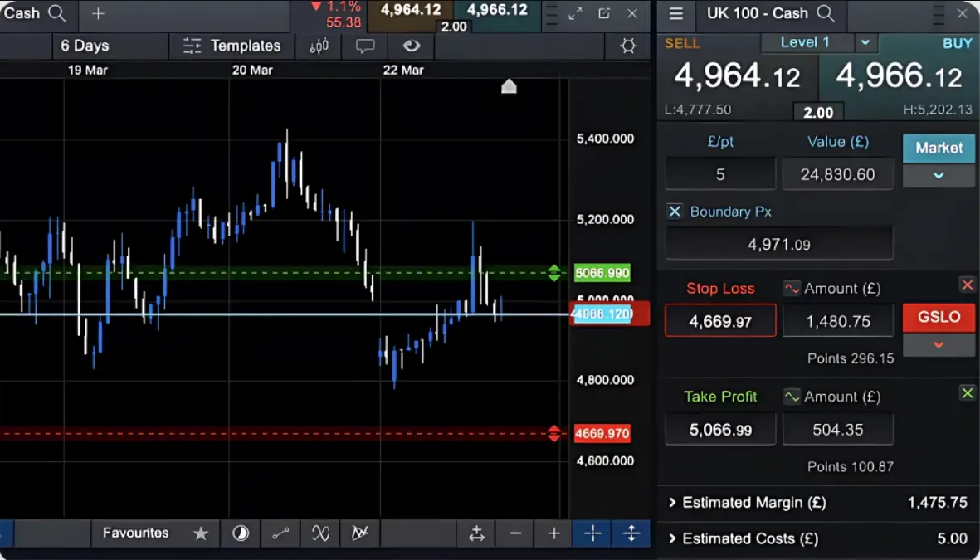980x560 pixels.
Task: Select the 6 Days time range
Action: (x=85, y=46)
